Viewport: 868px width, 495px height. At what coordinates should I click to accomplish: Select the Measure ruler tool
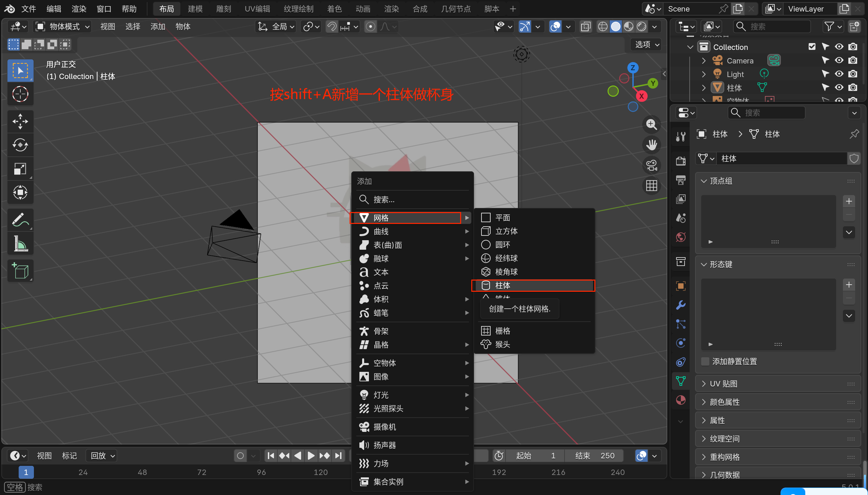coord(20,244)
